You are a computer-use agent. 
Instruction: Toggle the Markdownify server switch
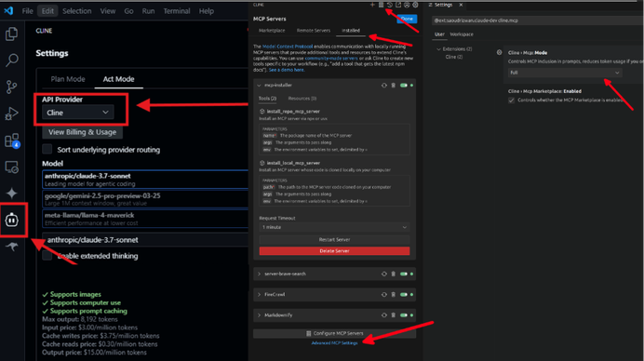(x=404, y=315)
